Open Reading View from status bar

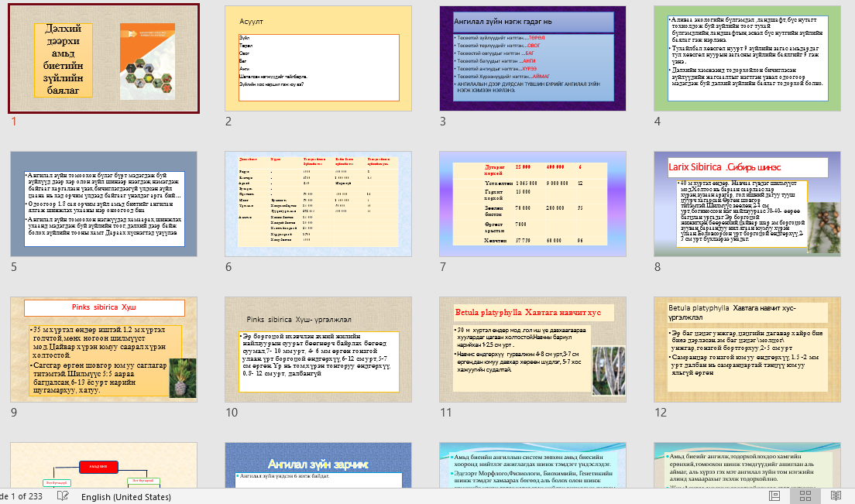[836, 495]
